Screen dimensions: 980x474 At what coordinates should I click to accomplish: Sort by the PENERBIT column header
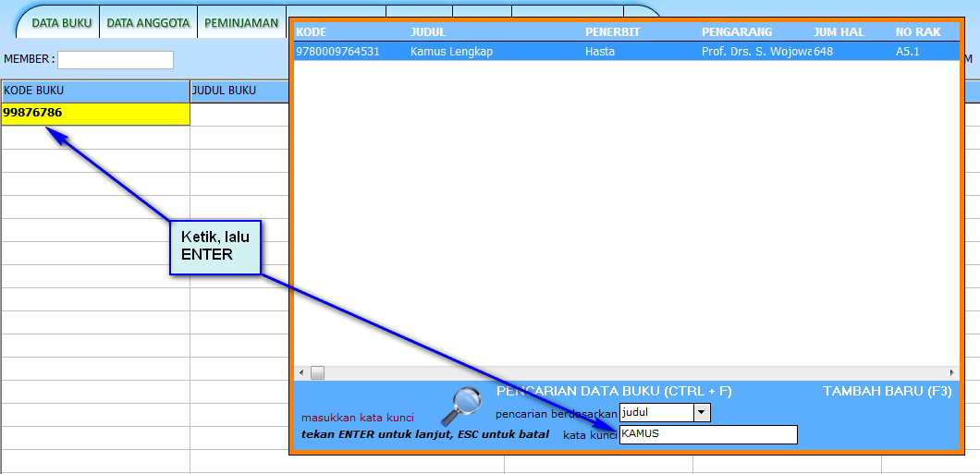click(x=612, y=32)
